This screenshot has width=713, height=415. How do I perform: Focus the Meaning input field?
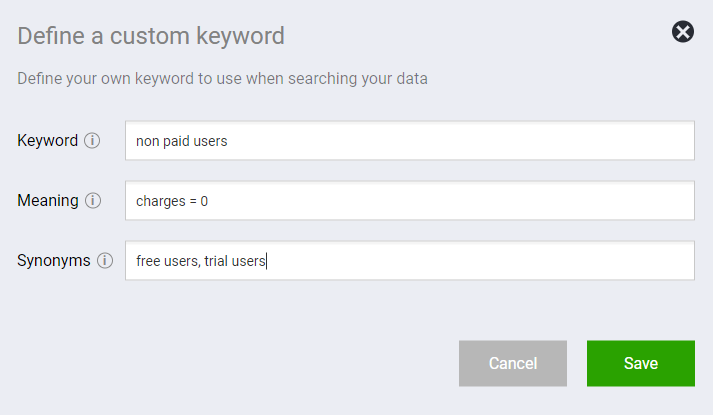[410, 200]
